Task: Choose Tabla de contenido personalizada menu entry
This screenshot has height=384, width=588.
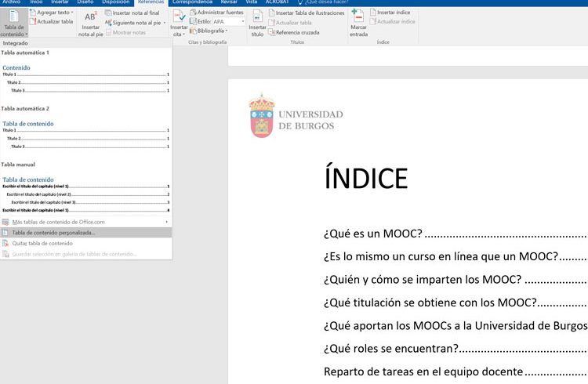Action: coord(86,233)
